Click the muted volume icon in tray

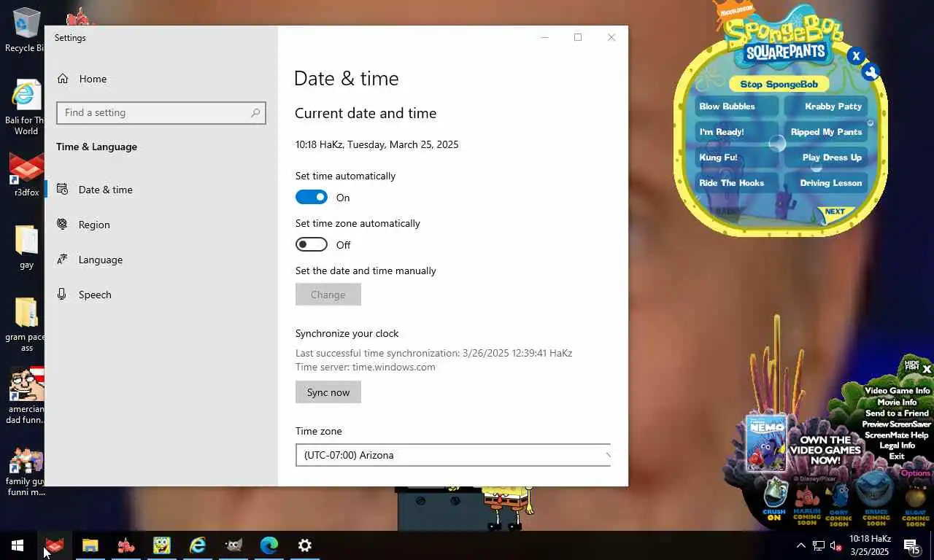pyautogui.click(x=835, y=545)
